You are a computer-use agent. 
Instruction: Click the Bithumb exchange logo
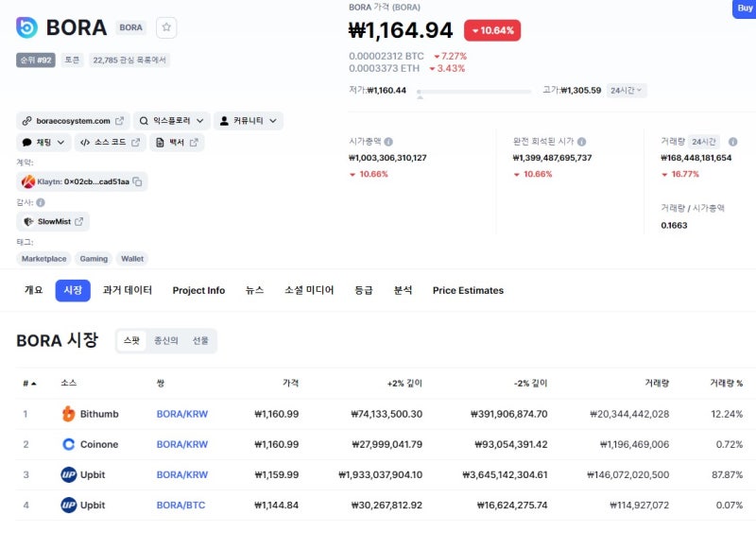(68, 414)
